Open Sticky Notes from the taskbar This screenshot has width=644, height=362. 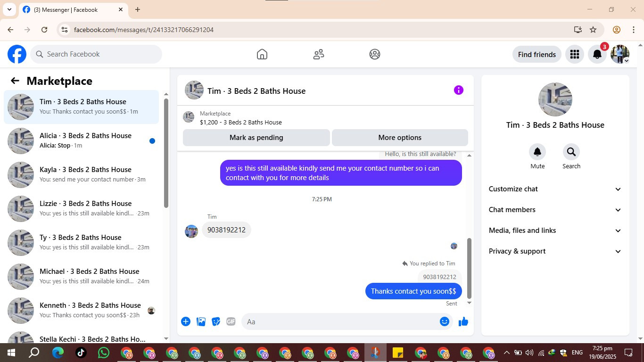(x=398, y=353)
